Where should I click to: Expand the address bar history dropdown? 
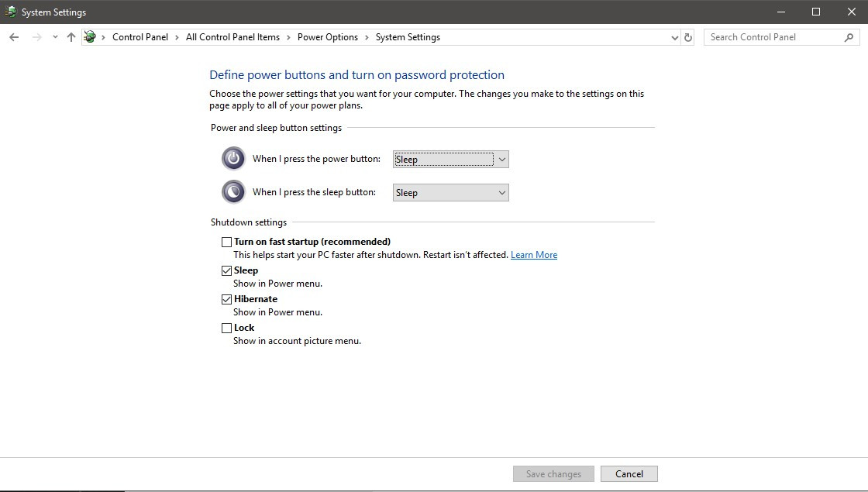pos(673,36)
